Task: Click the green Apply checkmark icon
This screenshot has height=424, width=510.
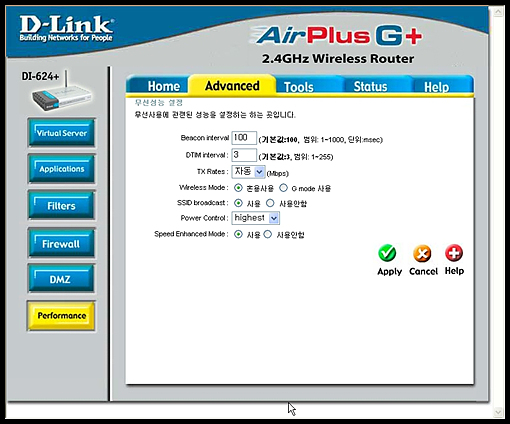Action: (x=387, y=253)
